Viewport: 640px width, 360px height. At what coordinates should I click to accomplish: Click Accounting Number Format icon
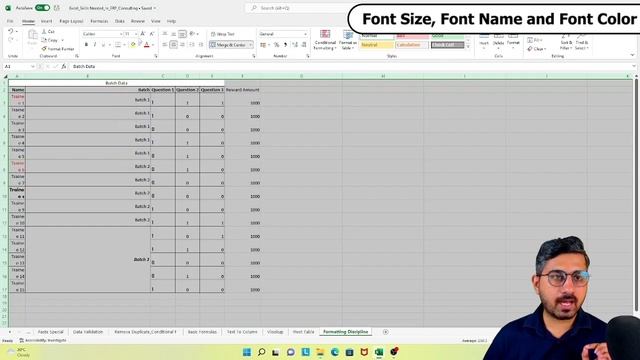[x=263, y=44]
